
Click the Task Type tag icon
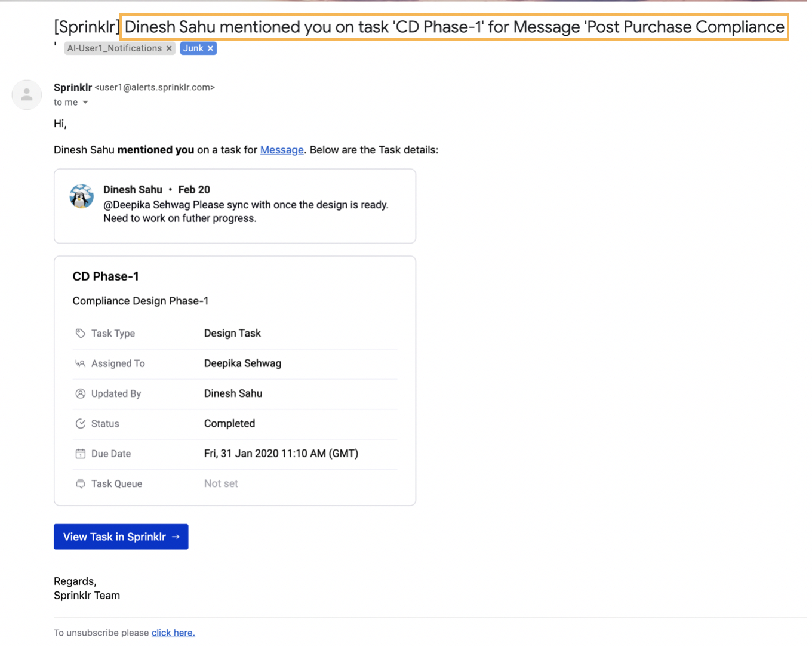coord(81,334)
